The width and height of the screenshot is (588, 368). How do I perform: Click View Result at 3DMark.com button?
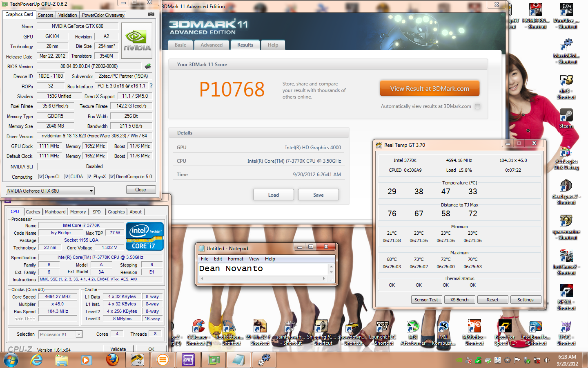click(430, 88)
